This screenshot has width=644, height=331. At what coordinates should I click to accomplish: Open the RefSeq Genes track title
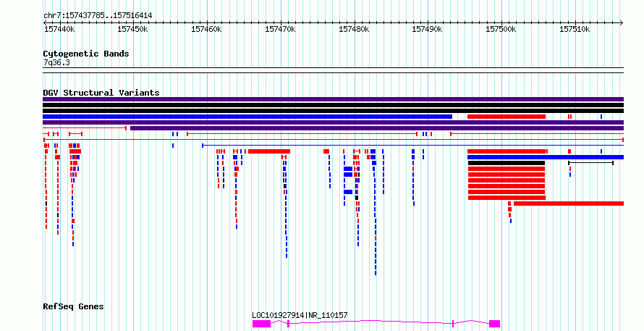(x=73, y=307)
